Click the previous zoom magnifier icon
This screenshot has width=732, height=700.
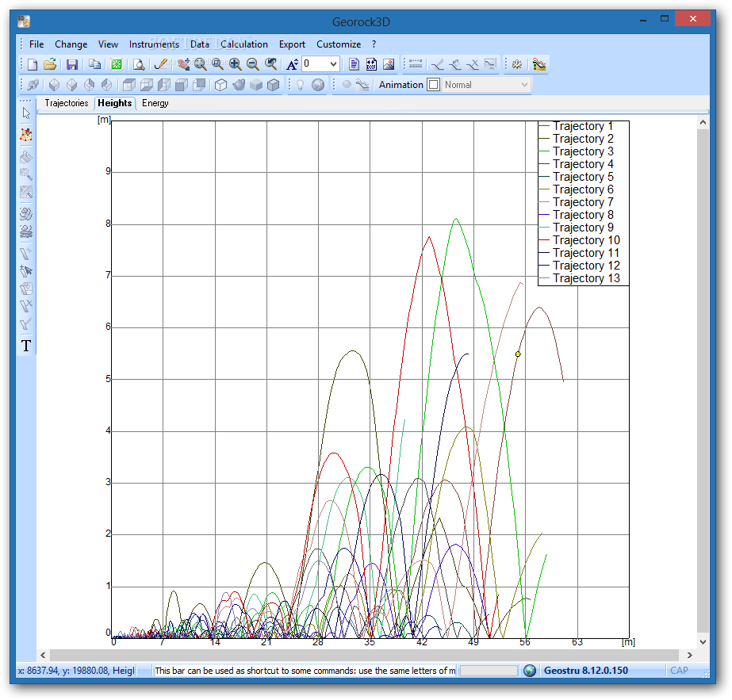(x=270, y=64)
